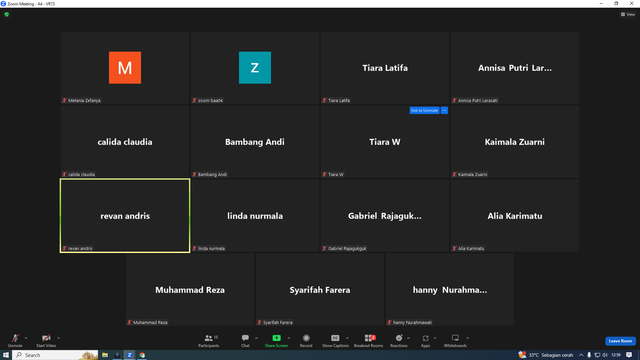The width and height of the screenshot is (640, 360).
Task: Select zoom baa04 video tile
Action: [x=255, y=68]
